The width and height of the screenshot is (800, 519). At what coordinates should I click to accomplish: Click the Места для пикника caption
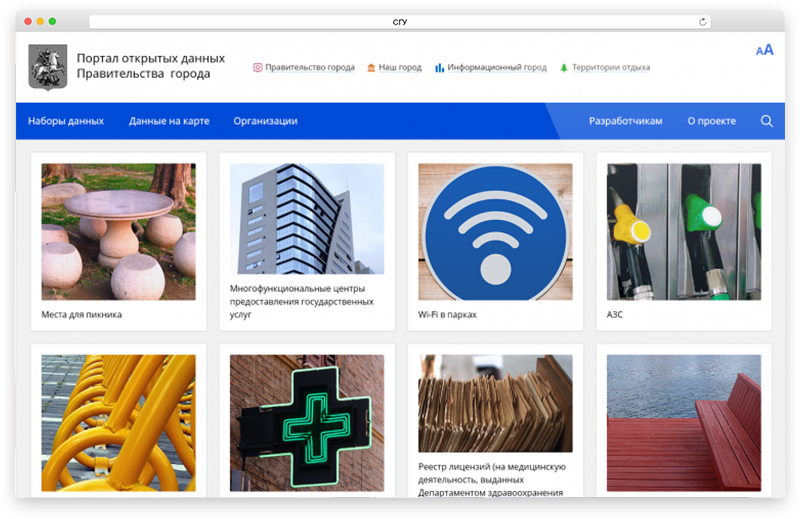[x=82, y=314]
